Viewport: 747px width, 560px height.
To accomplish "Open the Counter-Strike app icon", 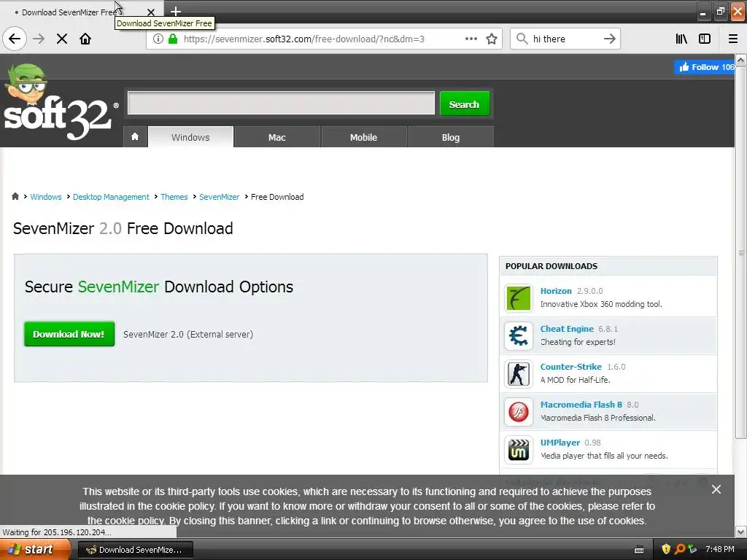I will [x=519, y=373].
